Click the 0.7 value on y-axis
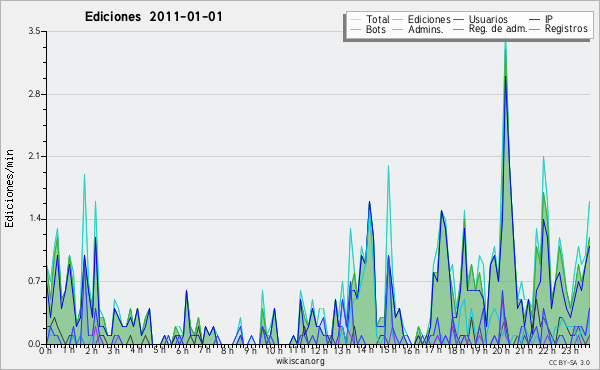The image size is (600, 370). (x=34, y=282)
